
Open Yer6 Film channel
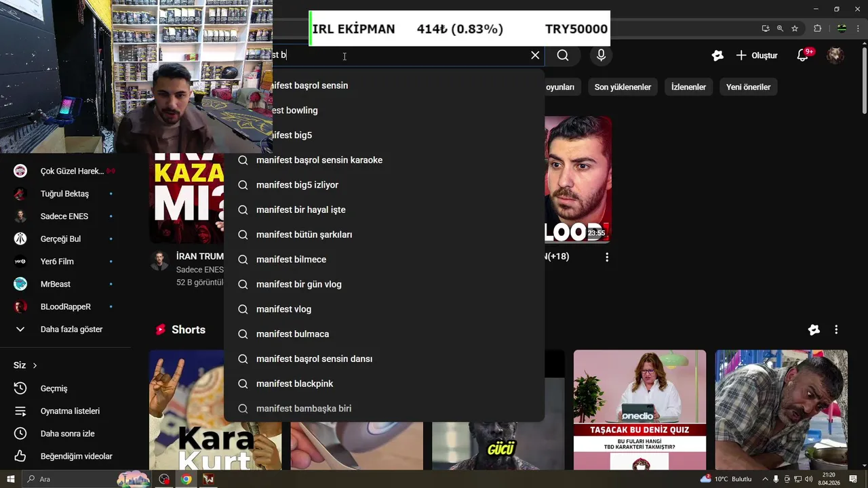point(64,262)
